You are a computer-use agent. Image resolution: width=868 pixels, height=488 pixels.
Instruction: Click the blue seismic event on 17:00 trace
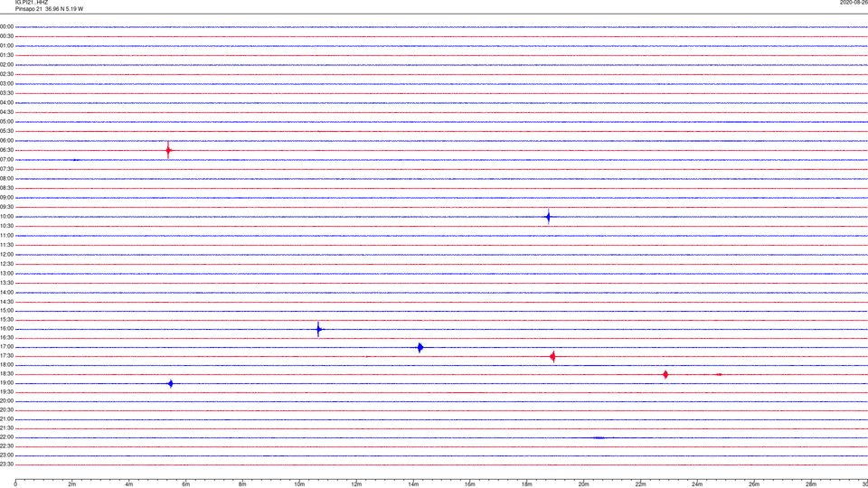point(420,347)
